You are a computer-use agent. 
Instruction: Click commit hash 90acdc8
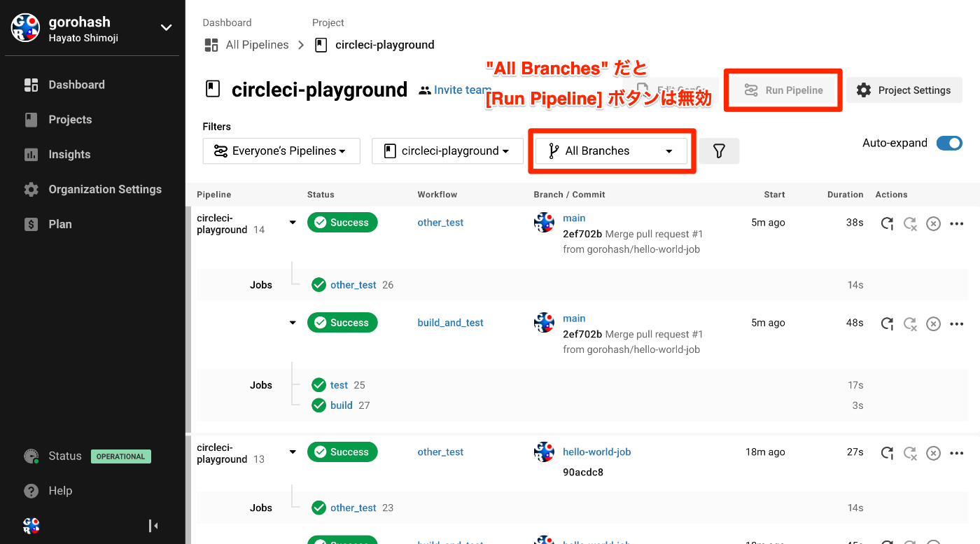tap(583, 473)
